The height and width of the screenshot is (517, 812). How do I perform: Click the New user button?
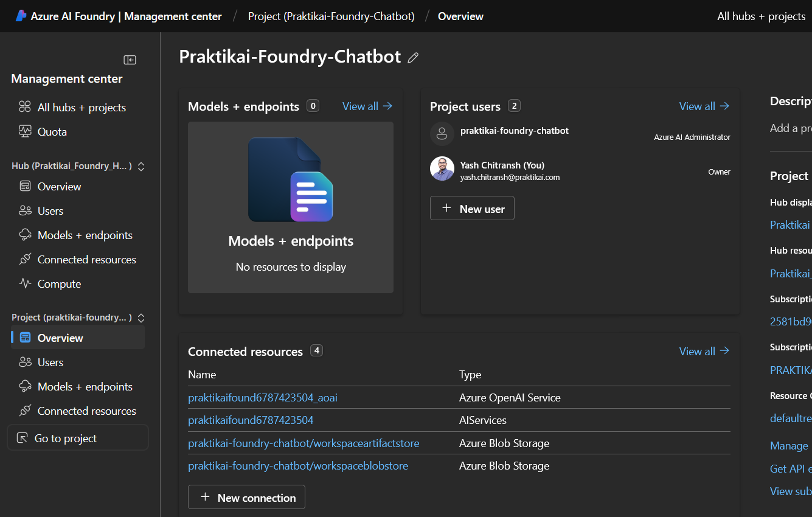point(472,208)
